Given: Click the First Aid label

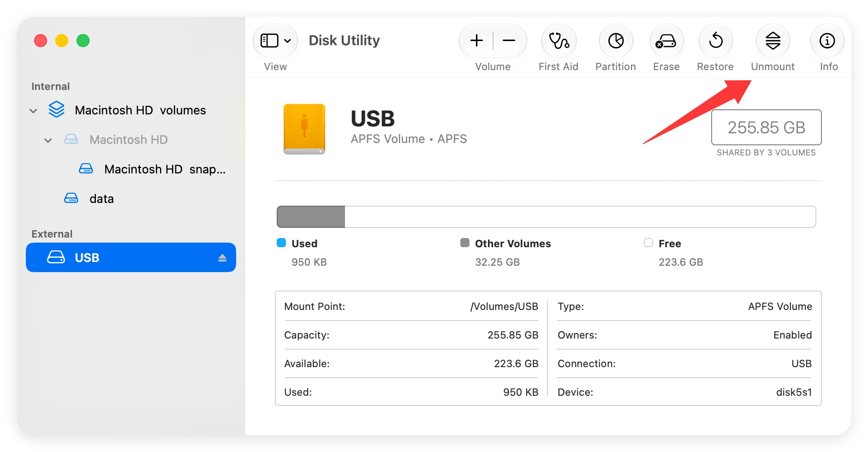Looking at the screenshot, I should pyautogui.click(x=559, y=66).
